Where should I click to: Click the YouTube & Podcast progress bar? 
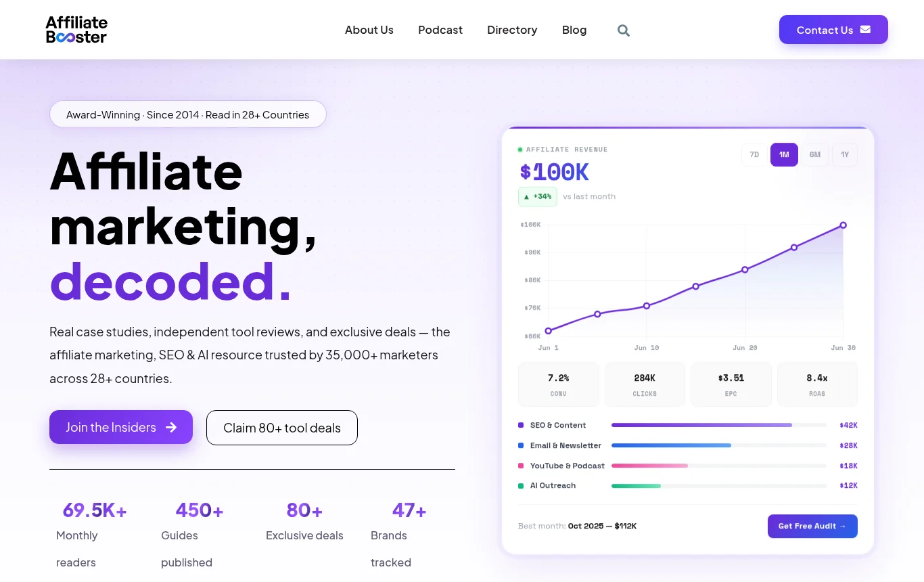pos(719,466)
